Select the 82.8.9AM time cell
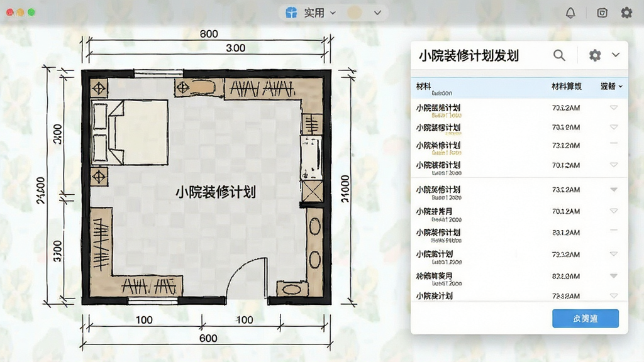The height and width of the screenshot is (362, 644). tap(566, 277)
